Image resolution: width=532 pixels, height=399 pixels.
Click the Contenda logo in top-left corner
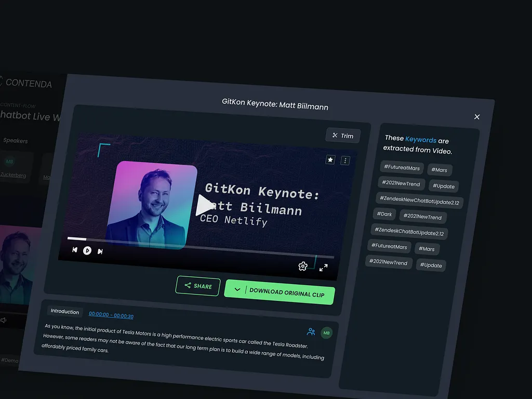point(29,84)
